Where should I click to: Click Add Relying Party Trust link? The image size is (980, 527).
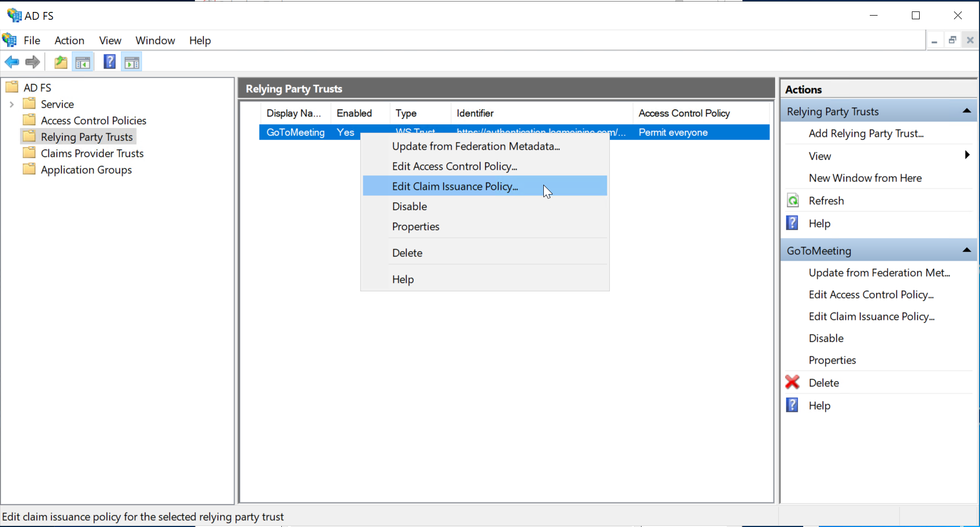pos(866,134)
